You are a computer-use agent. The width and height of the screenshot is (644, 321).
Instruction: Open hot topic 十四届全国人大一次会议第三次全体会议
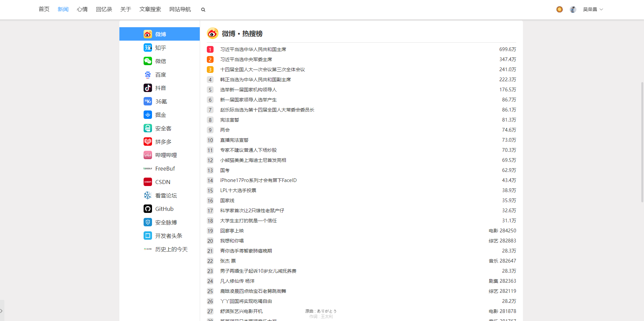(263, 70)
